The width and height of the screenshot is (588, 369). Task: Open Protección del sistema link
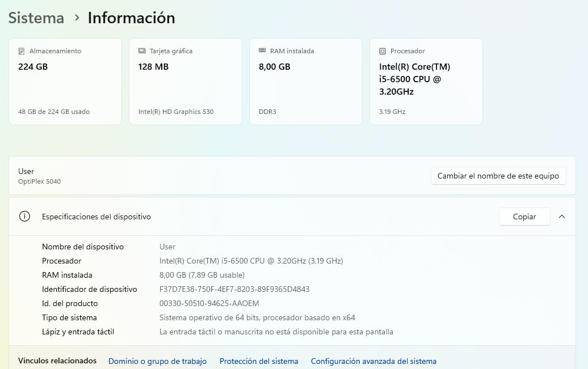(x=258, y=361)
